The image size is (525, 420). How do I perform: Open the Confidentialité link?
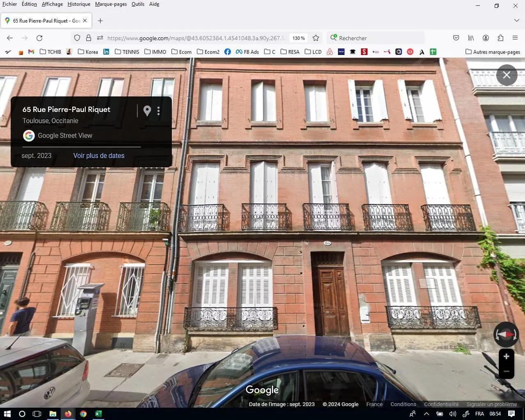441,404
